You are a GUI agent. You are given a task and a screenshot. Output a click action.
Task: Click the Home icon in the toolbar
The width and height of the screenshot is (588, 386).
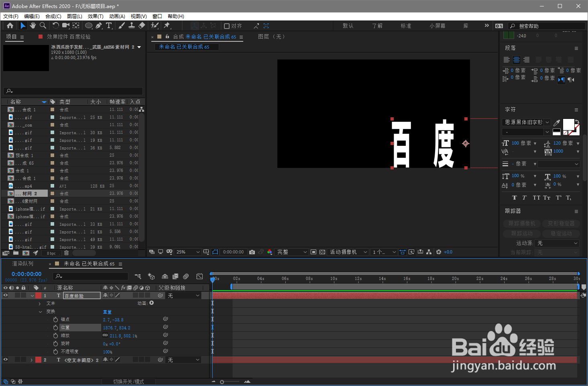click(10, 25)
